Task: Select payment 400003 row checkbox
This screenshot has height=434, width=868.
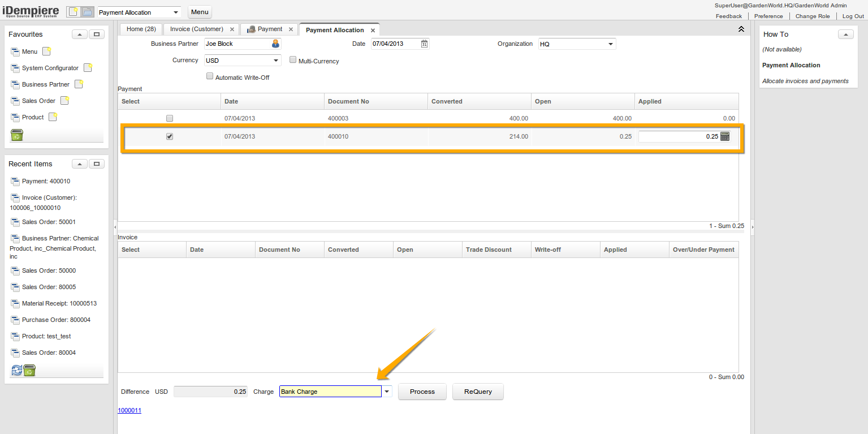Action: pyautogui.click(x=170, y=118)
